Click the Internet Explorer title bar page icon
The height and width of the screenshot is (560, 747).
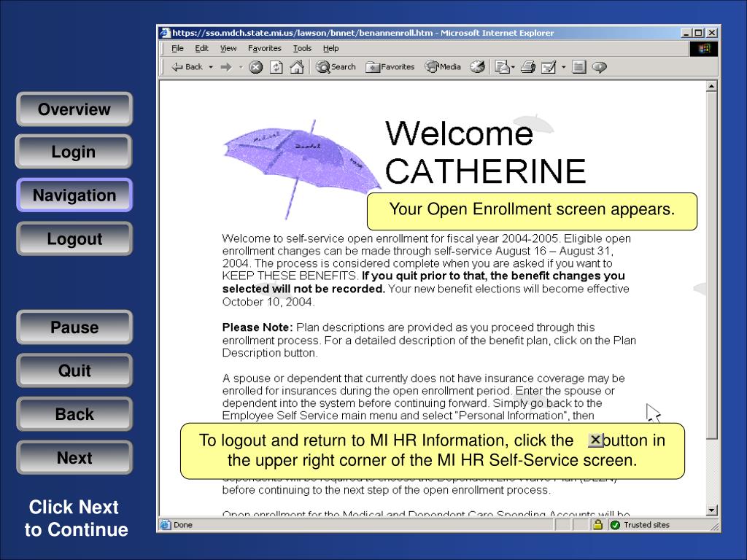[x=165, y=33]
